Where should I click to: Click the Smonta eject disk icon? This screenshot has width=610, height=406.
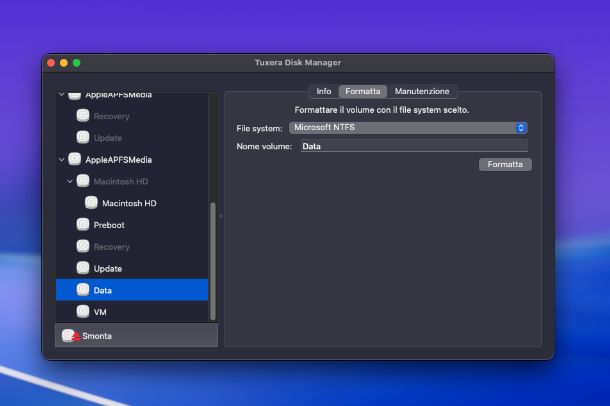coord(70,336)
